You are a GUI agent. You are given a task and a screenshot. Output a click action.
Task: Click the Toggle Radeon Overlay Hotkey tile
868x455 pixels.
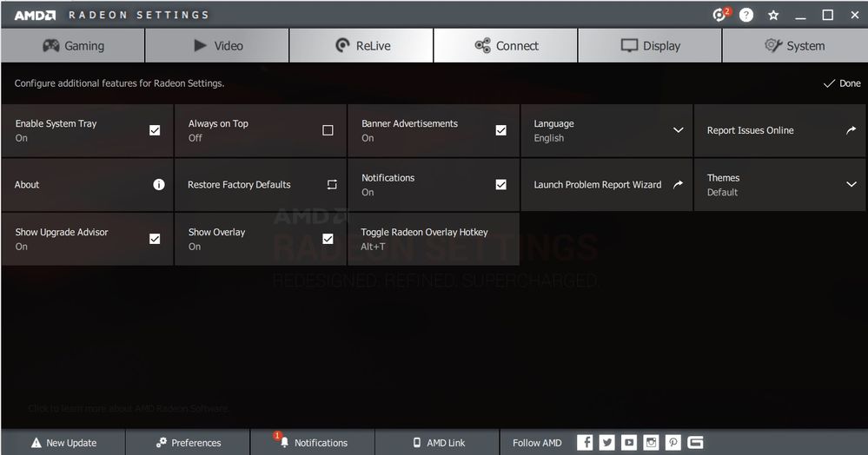[434, 239]
